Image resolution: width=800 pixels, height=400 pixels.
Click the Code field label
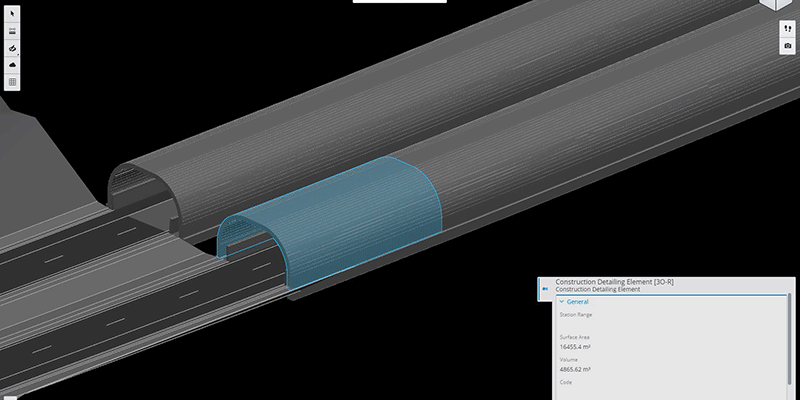(x=566, y=381)
